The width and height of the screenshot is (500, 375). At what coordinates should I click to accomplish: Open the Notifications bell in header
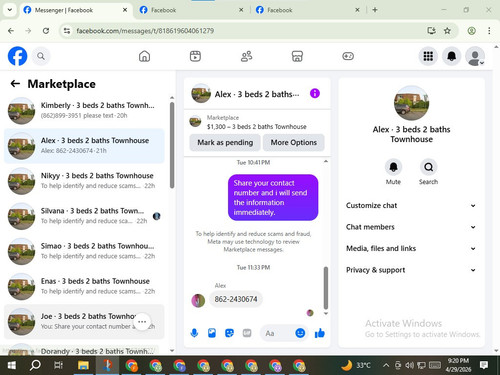(451, 56)
